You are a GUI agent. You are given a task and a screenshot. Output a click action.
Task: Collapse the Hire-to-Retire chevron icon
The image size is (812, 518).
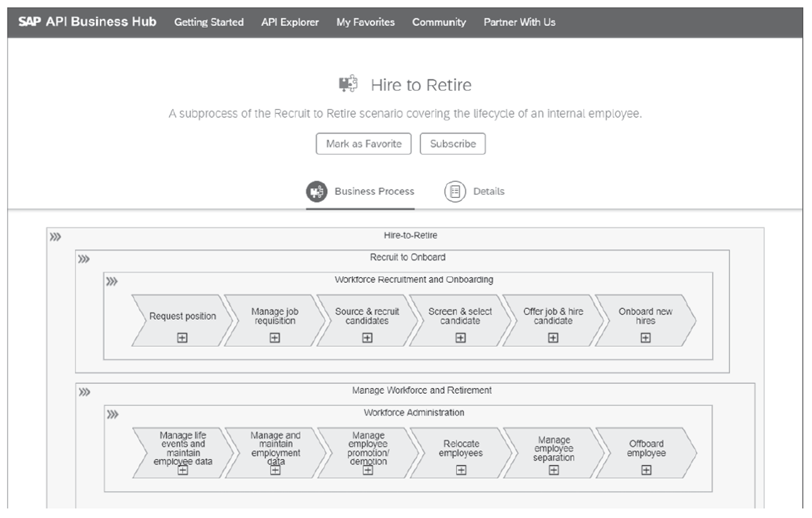(55, 237)
